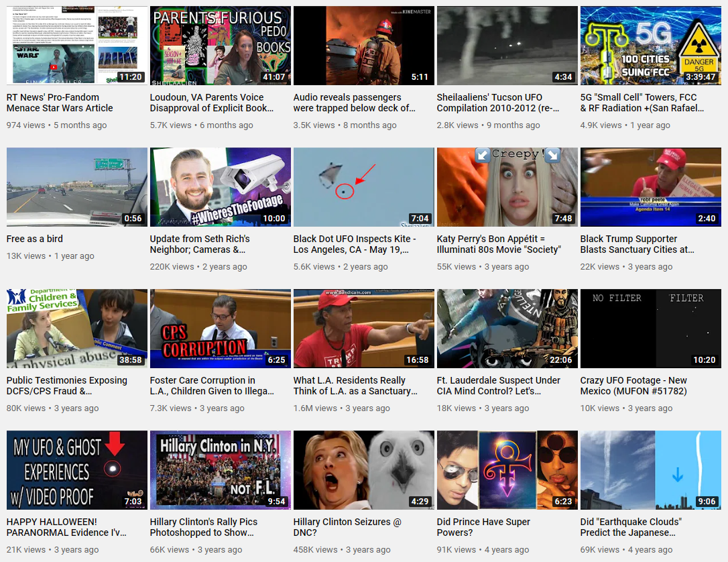Click title 'Public Testimonies Exposing DCFS/CPS Fraud'

[x=67, y=386]
